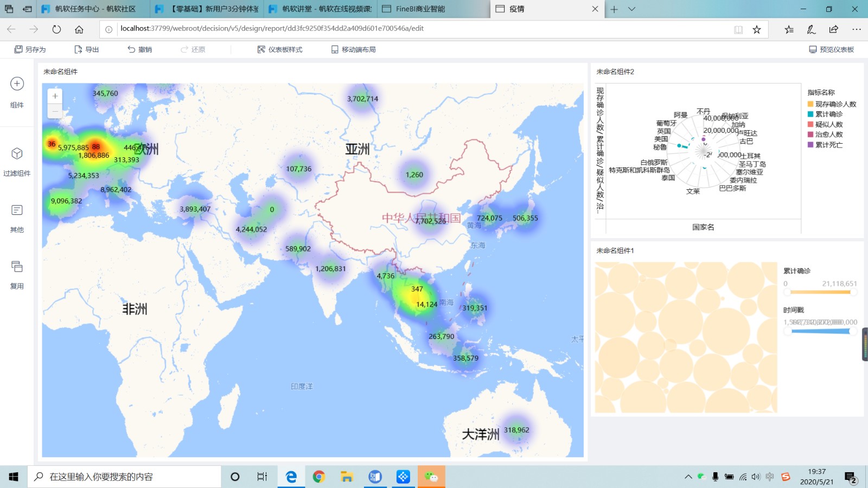
Task: Add this page to favorites with the star
Action: pyautogui.click(x=757, y=29)
